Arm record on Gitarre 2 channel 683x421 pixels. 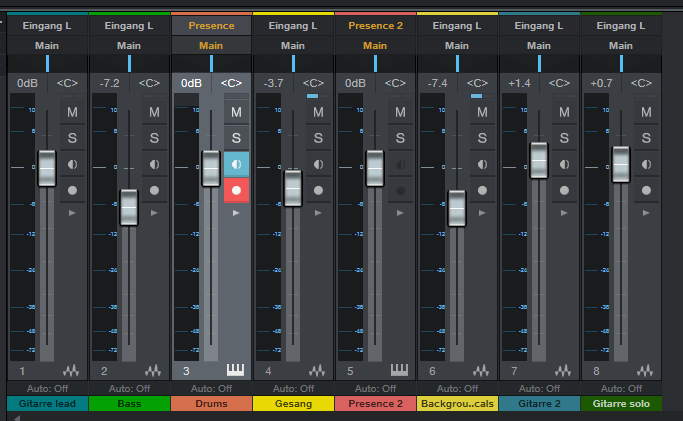[x=564, y=190]
